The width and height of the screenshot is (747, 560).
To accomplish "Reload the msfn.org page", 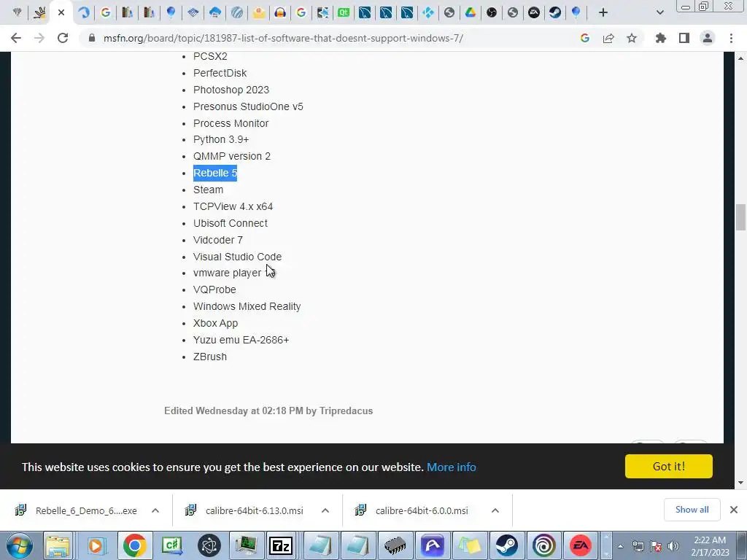I will 63,38.
